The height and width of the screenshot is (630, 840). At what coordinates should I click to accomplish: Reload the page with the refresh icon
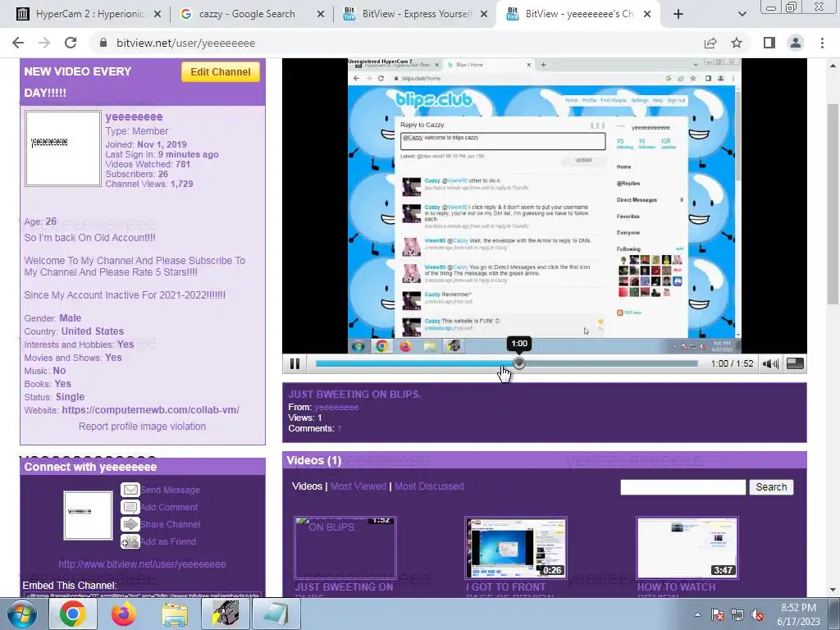tap(71, 43)
